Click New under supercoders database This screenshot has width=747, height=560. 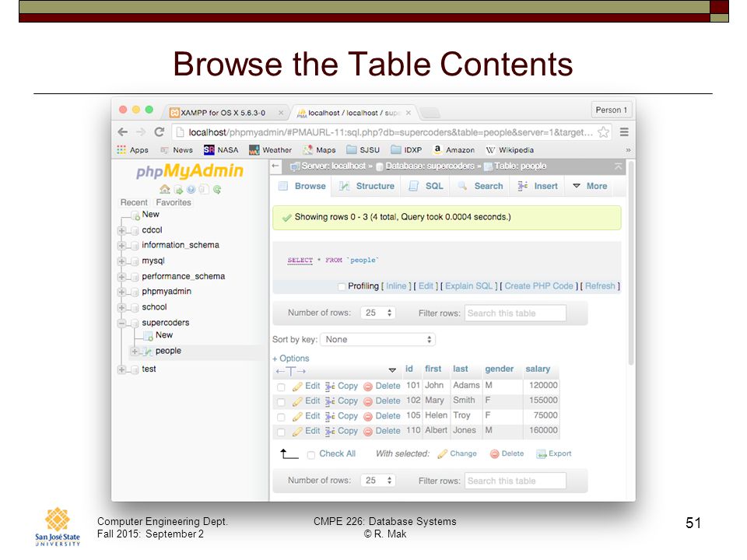click(164, 335)
